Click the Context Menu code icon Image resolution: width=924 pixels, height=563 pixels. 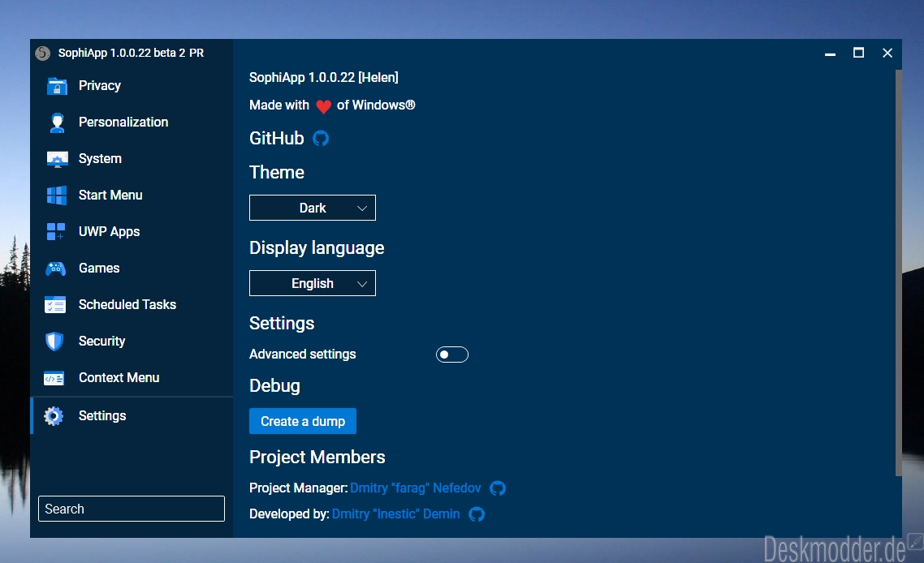coord(54,378)
